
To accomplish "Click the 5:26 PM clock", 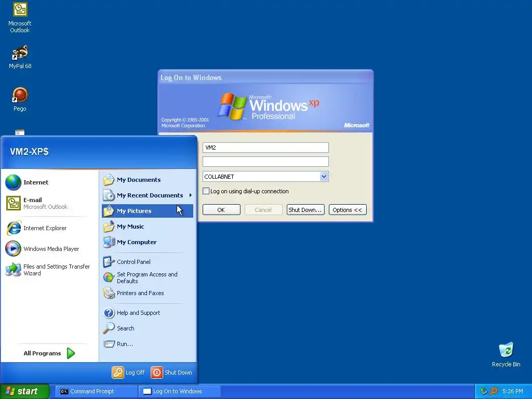I will (512, 391).
